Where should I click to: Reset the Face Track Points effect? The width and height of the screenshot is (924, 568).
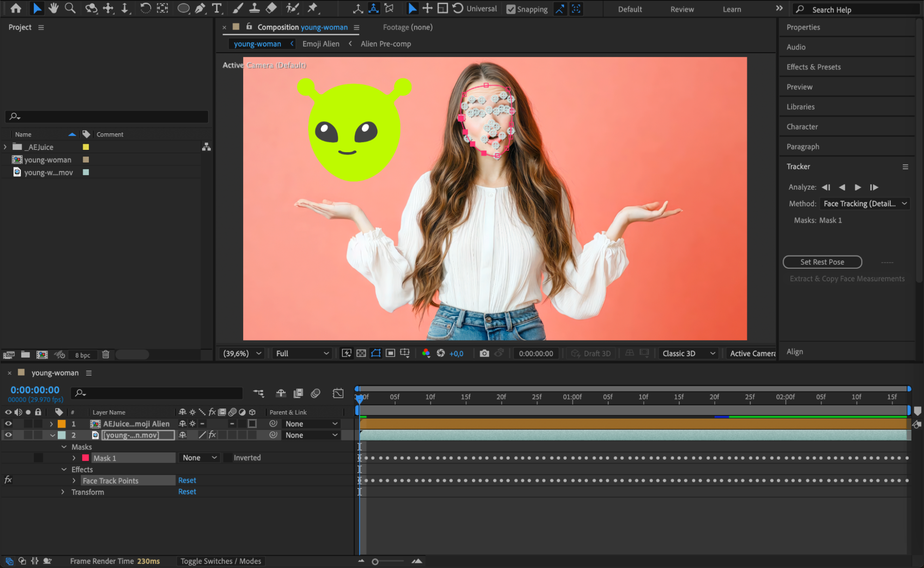point(187,481)
